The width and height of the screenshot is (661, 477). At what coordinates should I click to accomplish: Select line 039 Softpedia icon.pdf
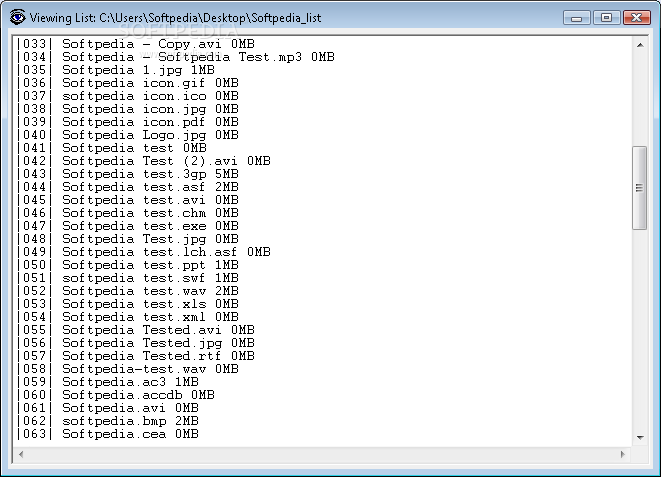click(x=128, y=122)
